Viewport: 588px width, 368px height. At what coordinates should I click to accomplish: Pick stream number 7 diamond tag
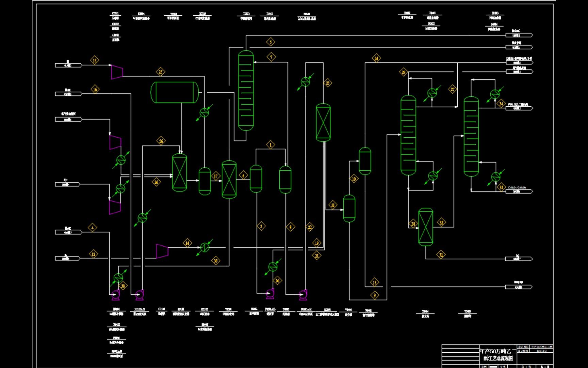point(271,57)
